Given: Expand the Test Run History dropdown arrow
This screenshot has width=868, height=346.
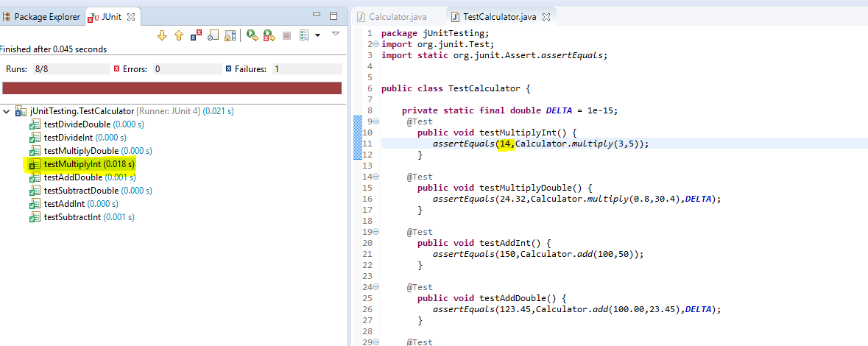Looking at the screenshot, I should (x=317, y=36).
